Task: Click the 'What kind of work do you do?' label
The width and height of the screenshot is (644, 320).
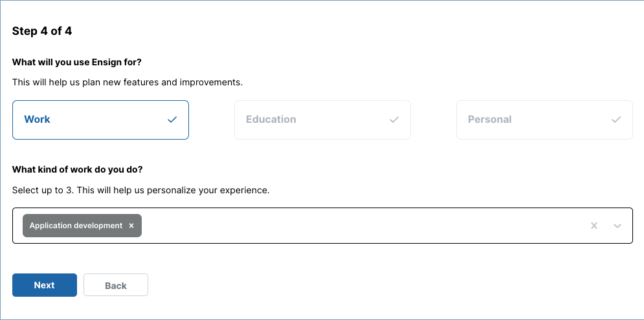Action: [x=77, y=169]
